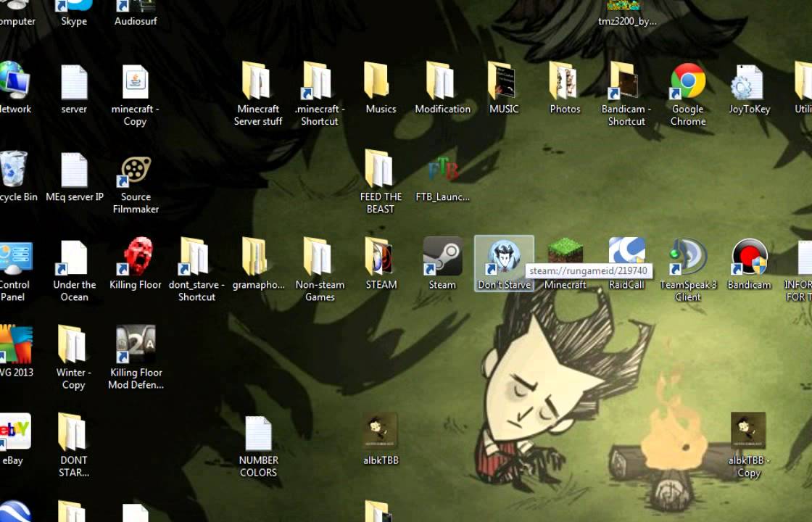Select the eBay shortcut
Screen dimensions: 812x522
click(x=14, y=439)
